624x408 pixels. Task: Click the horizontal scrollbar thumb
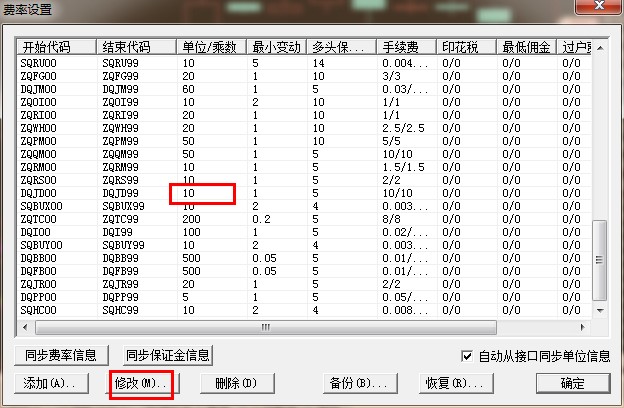coord(266,327)
